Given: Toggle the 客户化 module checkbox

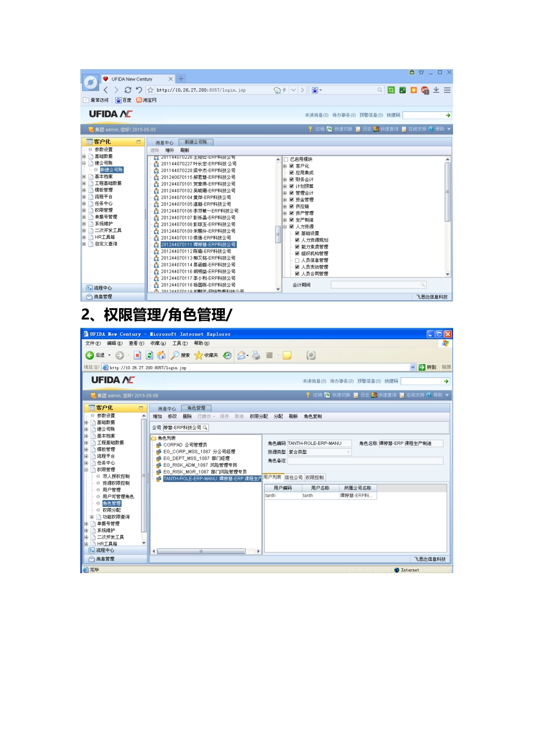Looking at the screenshot, I should point(292,166).
